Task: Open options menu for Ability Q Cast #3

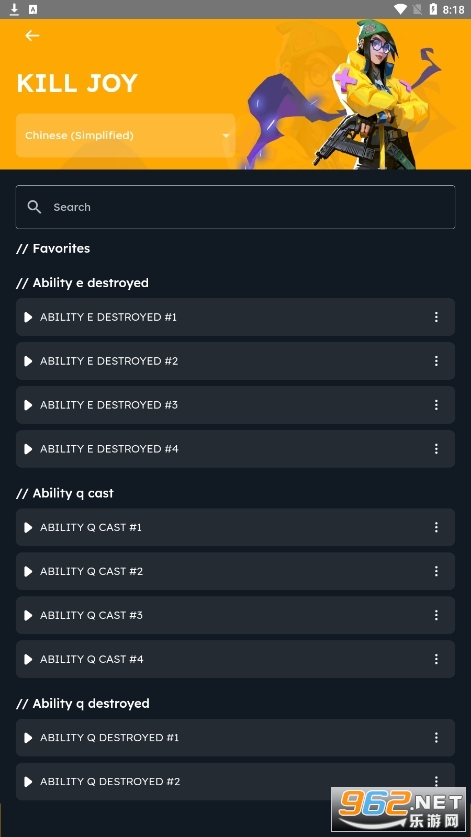Action: pyautogui.click(x=436, y=615)
